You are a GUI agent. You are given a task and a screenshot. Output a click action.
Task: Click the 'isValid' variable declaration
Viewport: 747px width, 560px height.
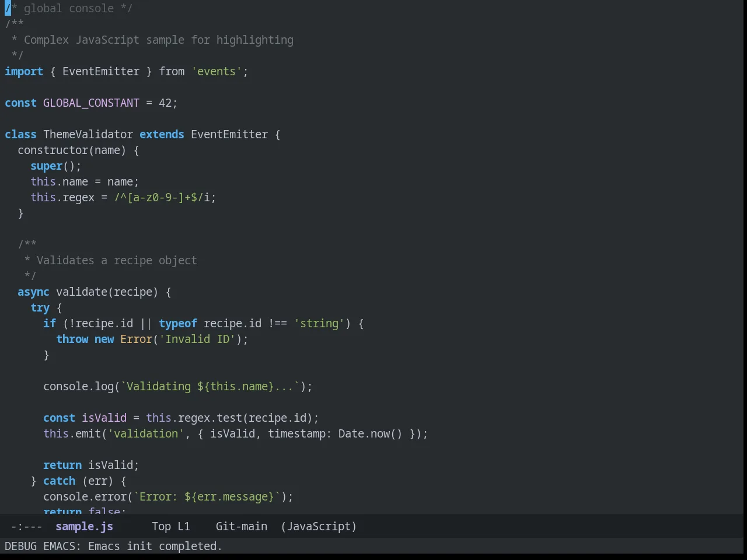(x=104, y=418)
